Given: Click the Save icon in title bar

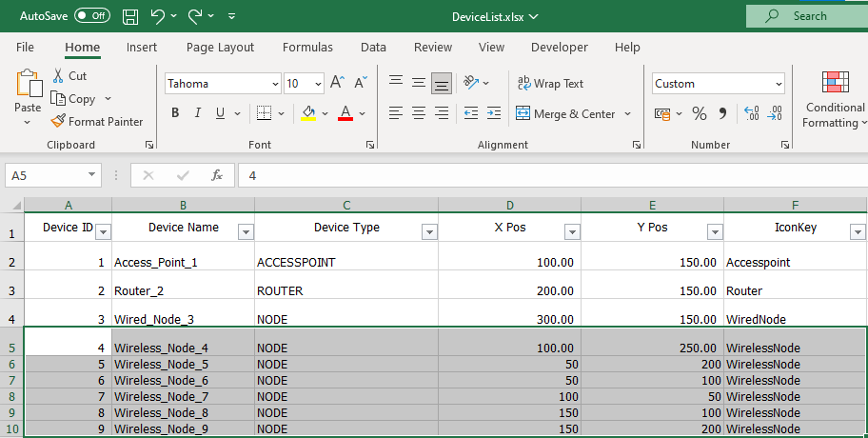Looking at the screenshot, I should 130,16.
